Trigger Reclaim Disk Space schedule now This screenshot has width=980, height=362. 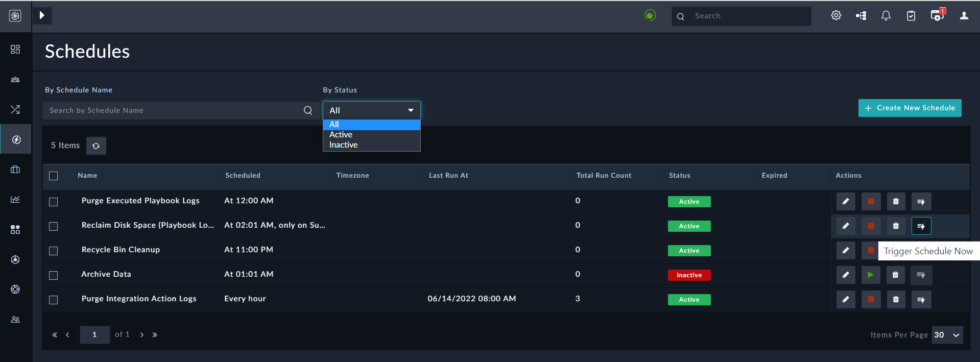pos(921,226)
